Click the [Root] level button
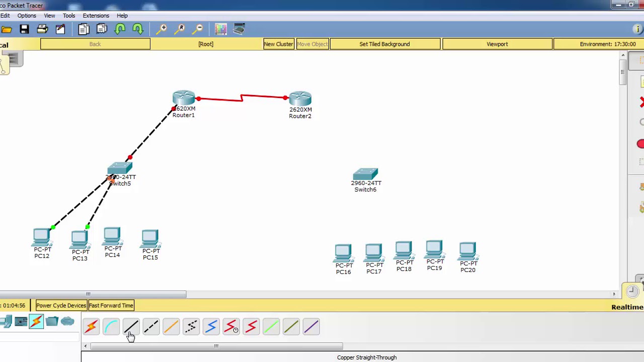Image resolution: width=644 pixels, height=362 pixels. 206,44
